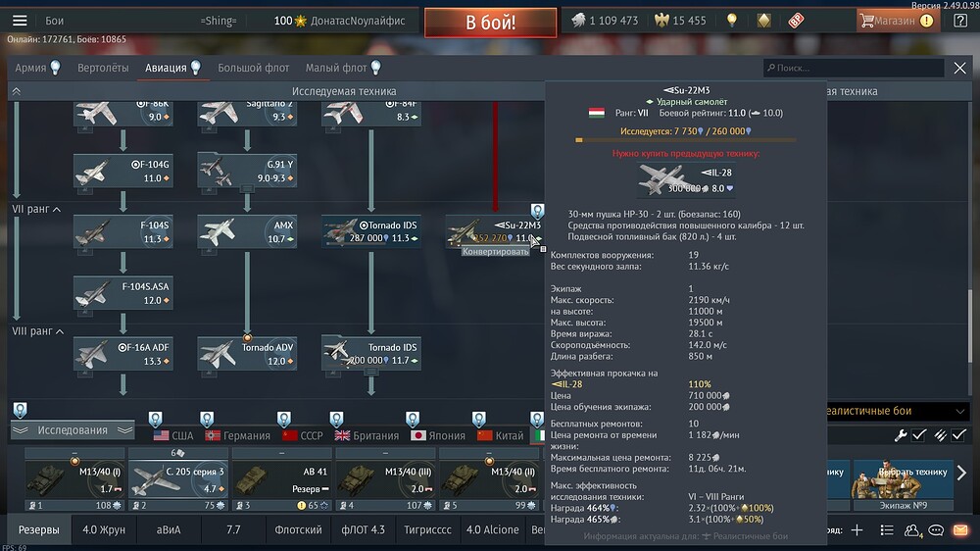The width and height of the screenshot is (980, 551).
Task: Select the аВиА preset
Action: [x=169, y=529]
